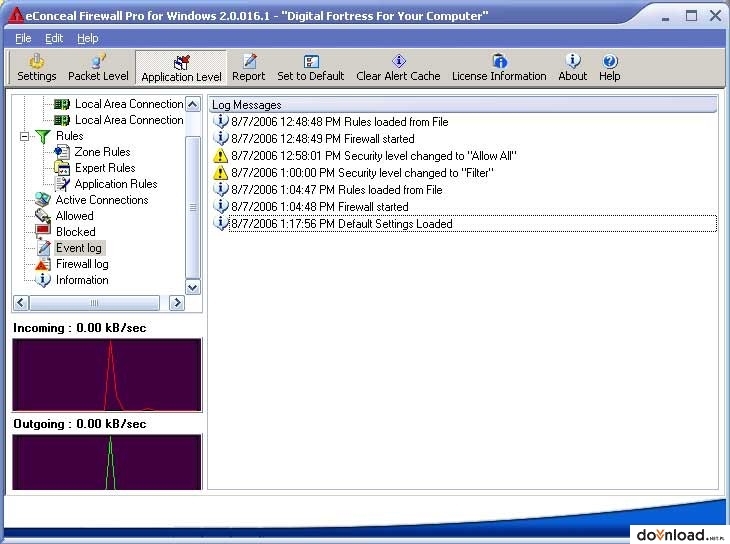Select the Blocked tree item
730x544 pixels.
[x=75, y=231]
